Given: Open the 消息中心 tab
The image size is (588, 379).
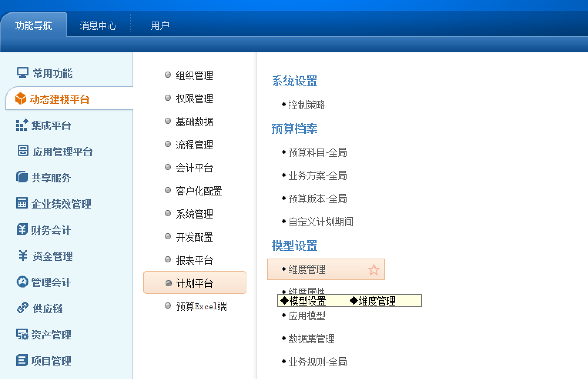Looking at the screenshot, I should 98,25.
